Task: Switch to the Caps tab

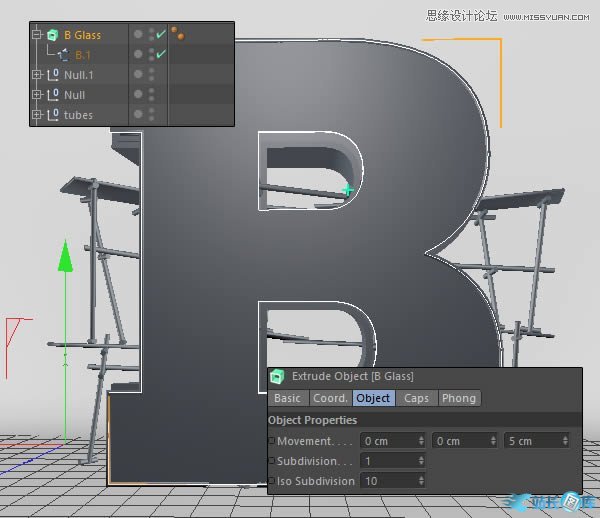Action: coord(416,398)
